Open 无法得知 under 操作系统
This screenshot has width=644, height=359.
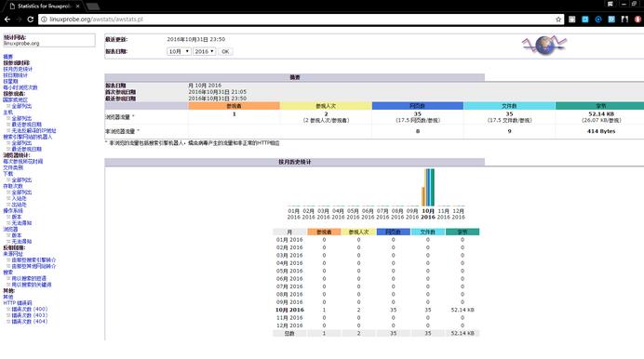21,223
